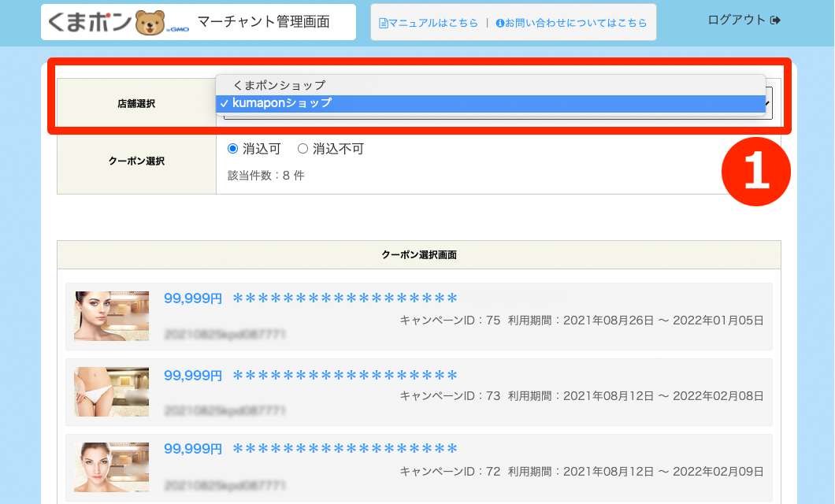The height and width of the screenshot is (504, 835).
Task: Click the logout arrow icon
Action: (775, 20)
